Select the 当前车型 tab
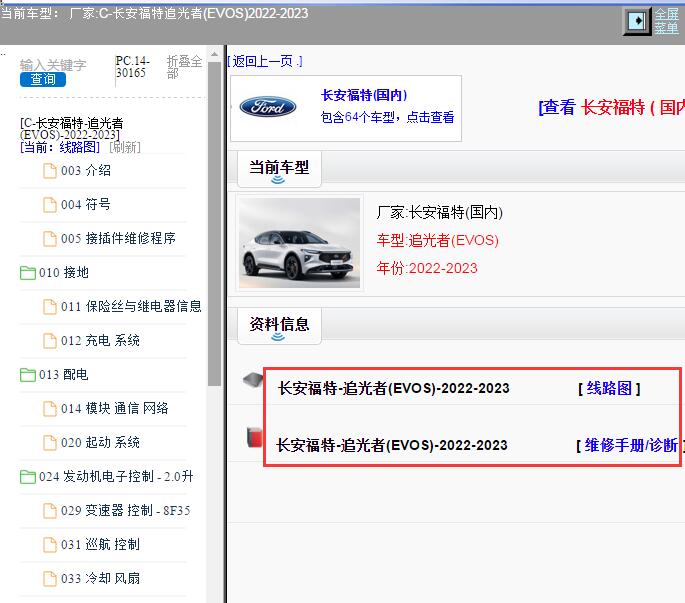Viewport: 685px width, 603px height. click(x=279, y=169)
